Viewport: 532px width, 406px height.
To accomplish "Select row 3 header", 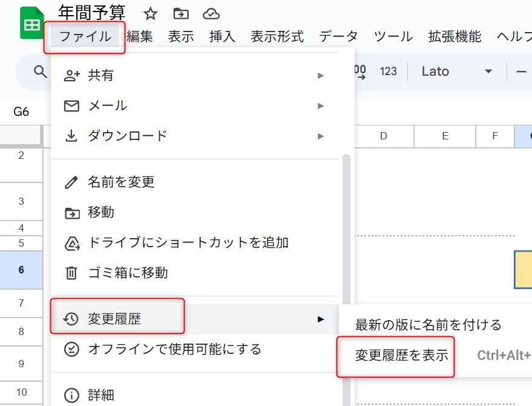I will [x=21, y=201].
